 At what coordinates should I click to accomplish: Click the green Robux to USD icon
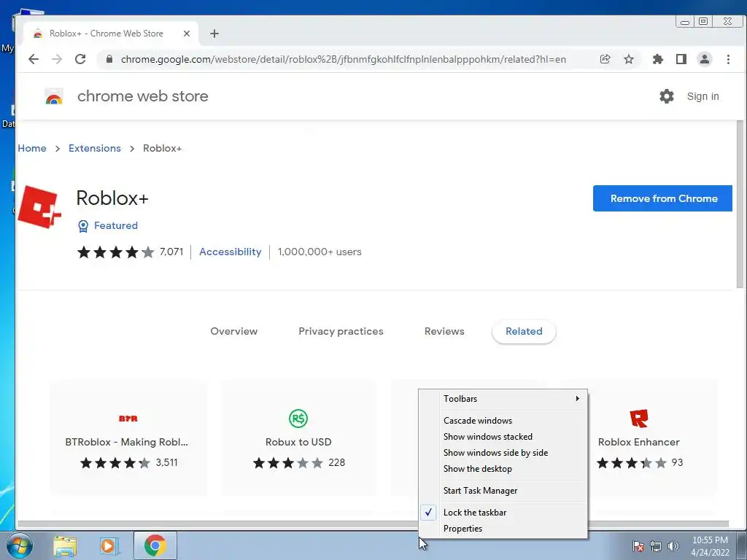click(x=298, y=419)
